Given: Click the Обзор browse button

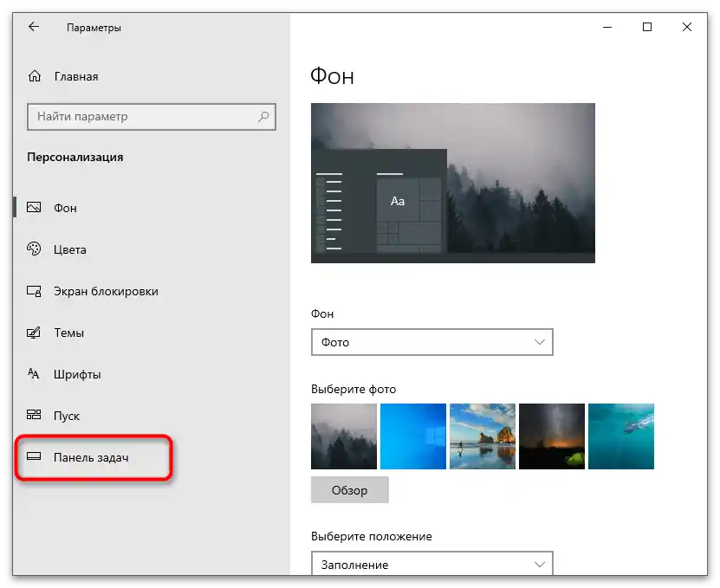Looking at the screenshot, I should pos(350,490).
